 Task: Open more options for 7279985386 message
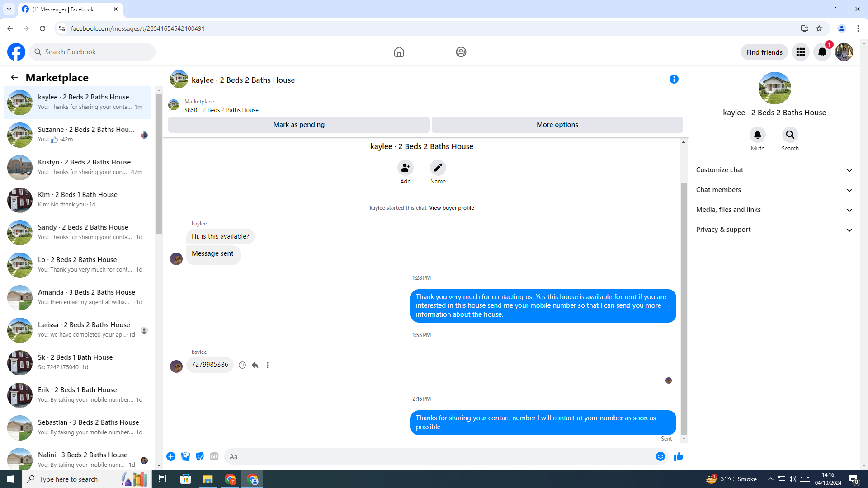[x=268, y=365]
